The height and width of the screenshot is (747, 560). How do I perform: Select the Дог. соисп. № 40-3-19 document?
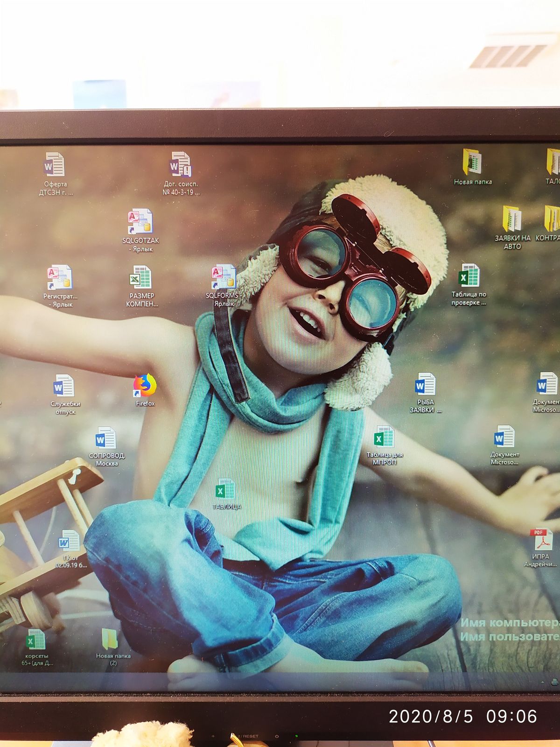click(x=181, y=173)
